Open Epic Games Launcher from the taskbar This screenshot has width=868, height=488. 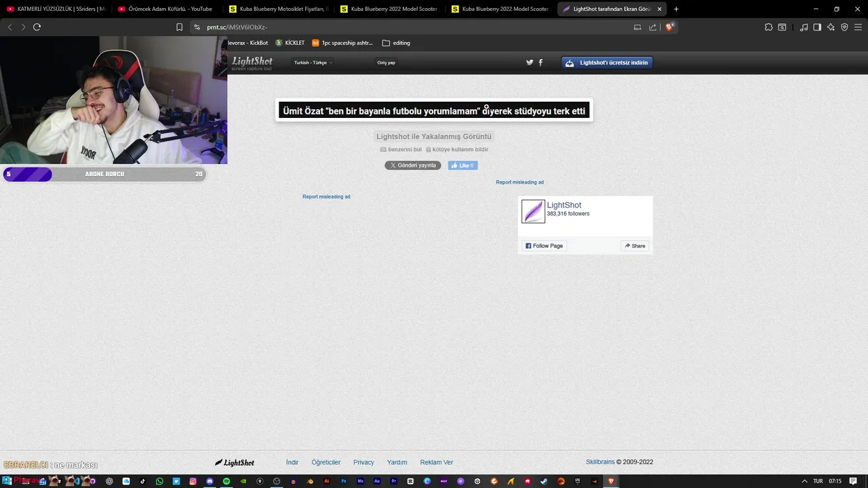pos(578,481)
